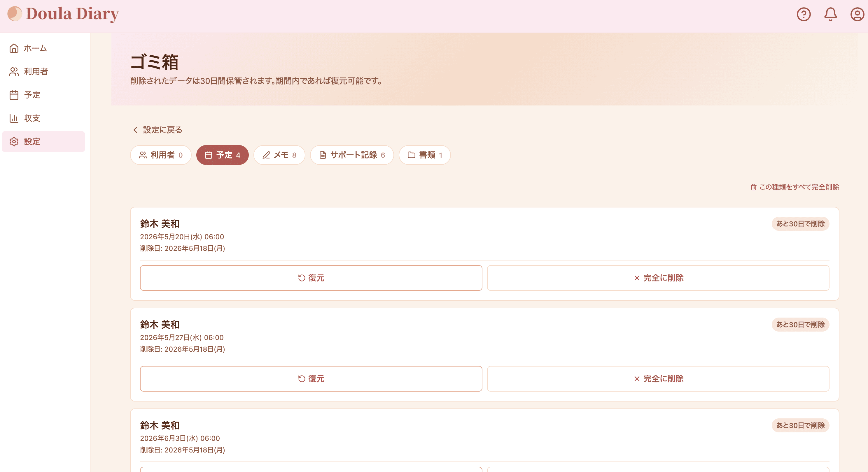Click the 設定 gear icon in sidebar
Image resolution: width=868 pixels, height=472 pixels.
pyautogui.click(x=14, y=141)
